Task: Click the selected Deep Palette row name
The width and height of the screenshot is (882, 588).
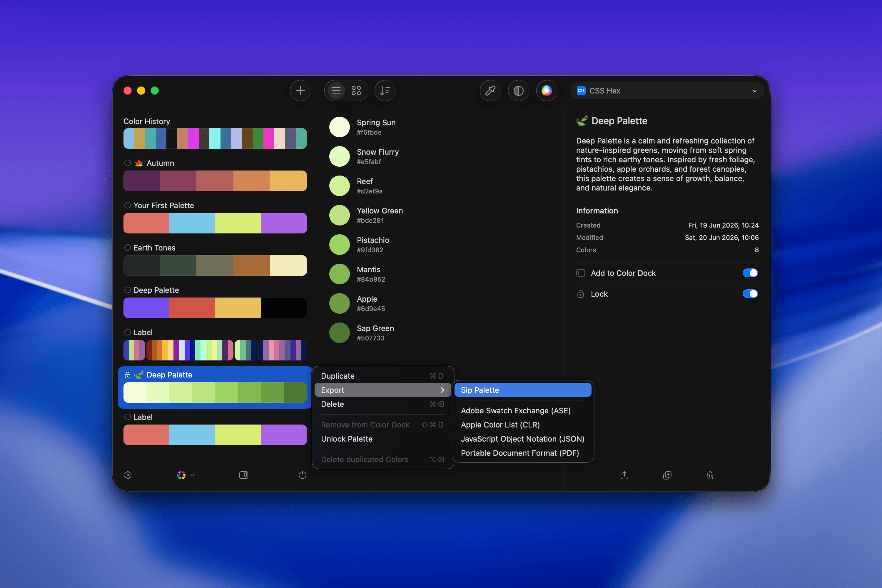Action: point(169,375)
